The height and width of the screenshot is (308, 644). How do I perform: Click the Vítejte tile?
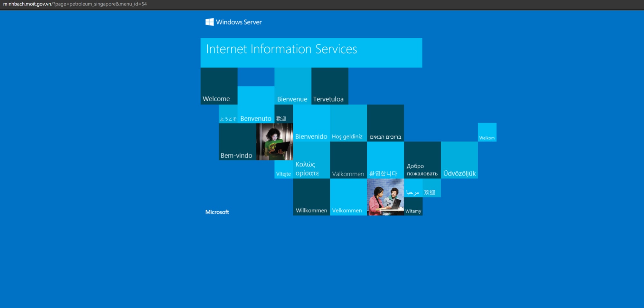tap(284, 169)
